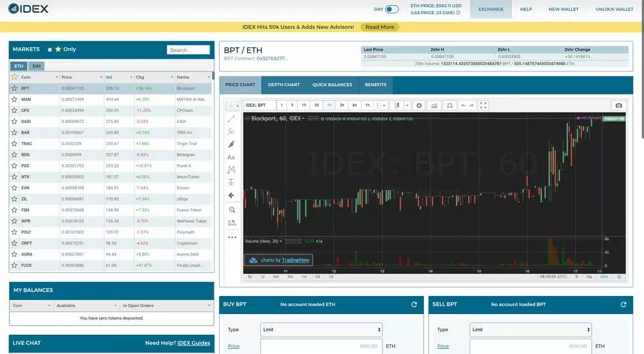
Task: Take a chart snapshot with camera icon
Action: pyautogui.click(x=618, y=106)
